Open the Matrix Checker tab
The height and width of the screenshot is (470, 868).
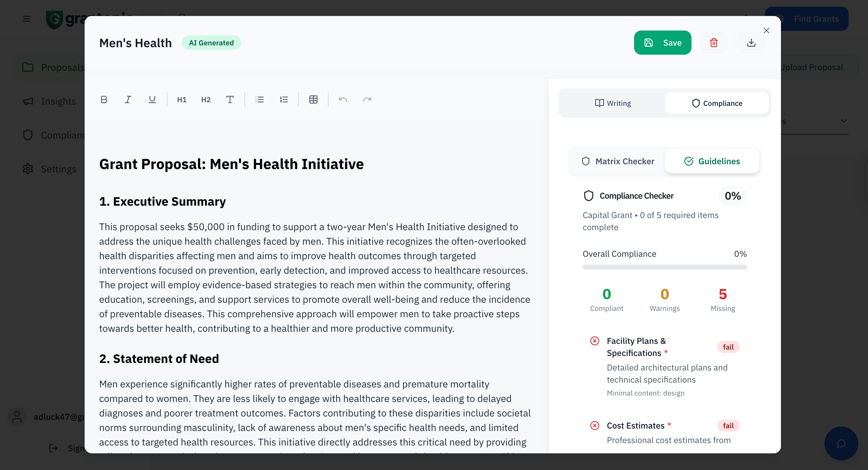[618, 161]
